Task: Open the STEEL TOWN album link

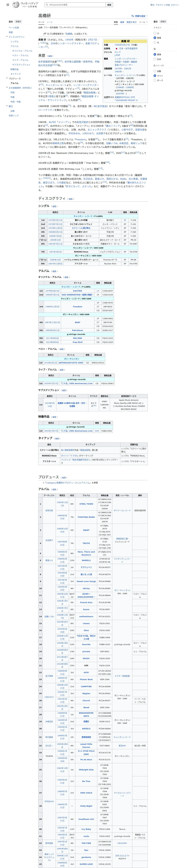Action: point(86,504)
